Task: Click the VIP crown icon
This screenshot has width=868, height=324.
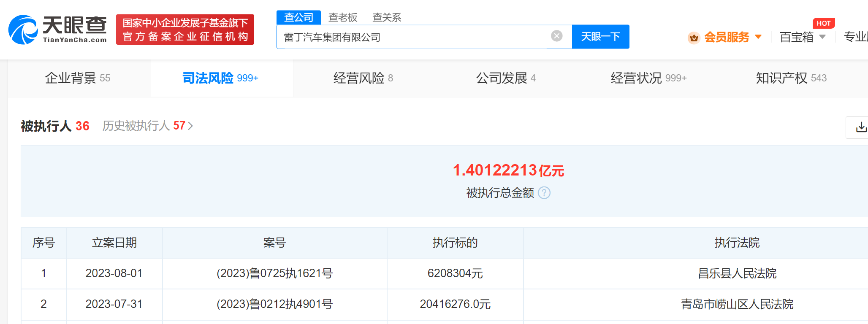Action: point(694,38)
